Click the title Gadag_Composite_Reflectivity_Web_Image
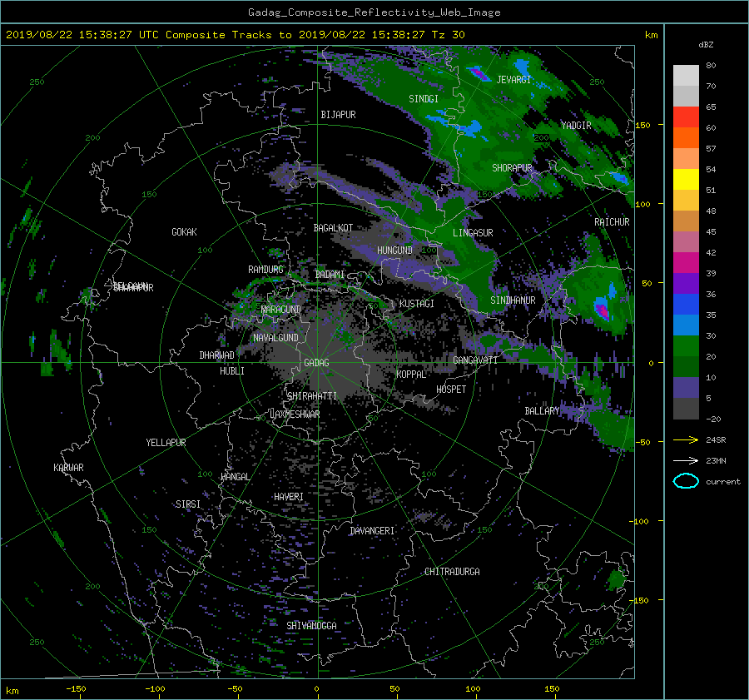Viewport: 749px width, 700px height. [x=374, y=12]
